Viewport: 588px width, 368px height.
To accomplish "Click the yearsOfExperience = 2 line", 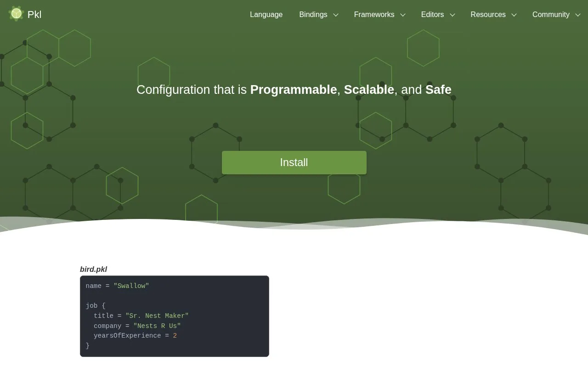I will tap(135, 336).
